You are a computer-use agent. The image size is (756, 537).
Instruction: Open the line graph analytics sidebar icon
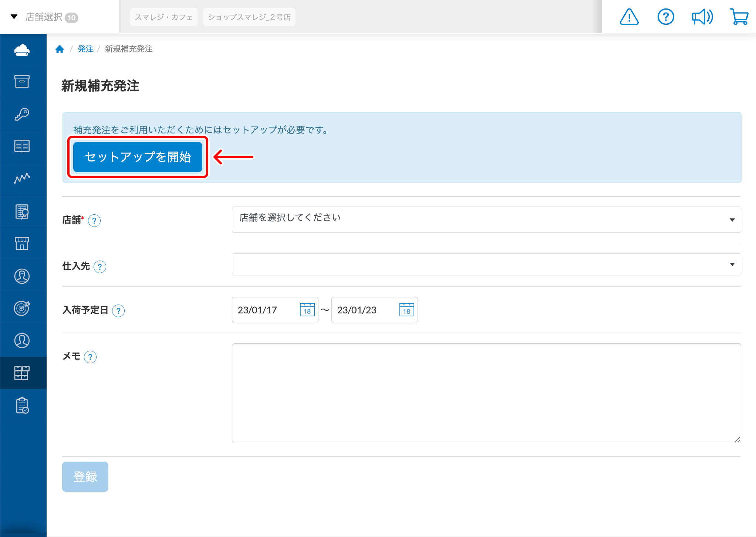(22, 179)
